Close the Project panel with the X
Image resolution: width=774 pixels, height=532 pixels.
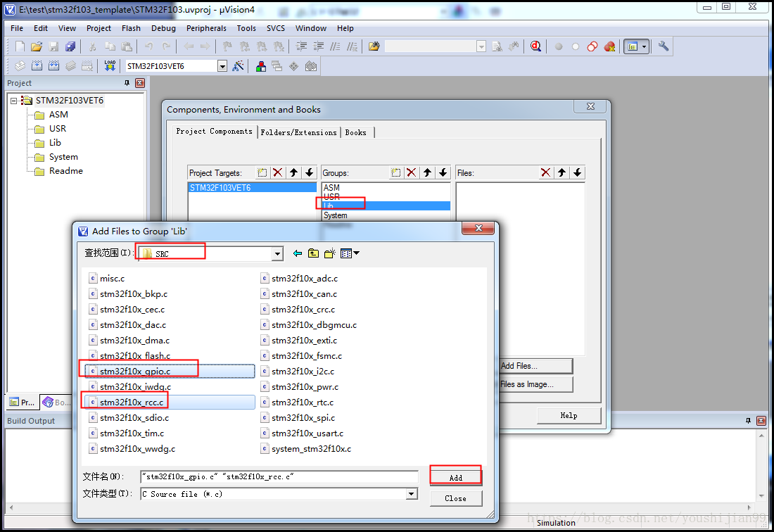(140, 83)
